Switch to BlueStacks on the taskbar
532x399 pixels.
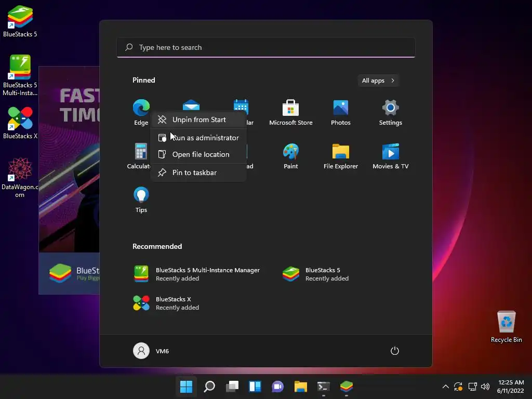point(347,387)
